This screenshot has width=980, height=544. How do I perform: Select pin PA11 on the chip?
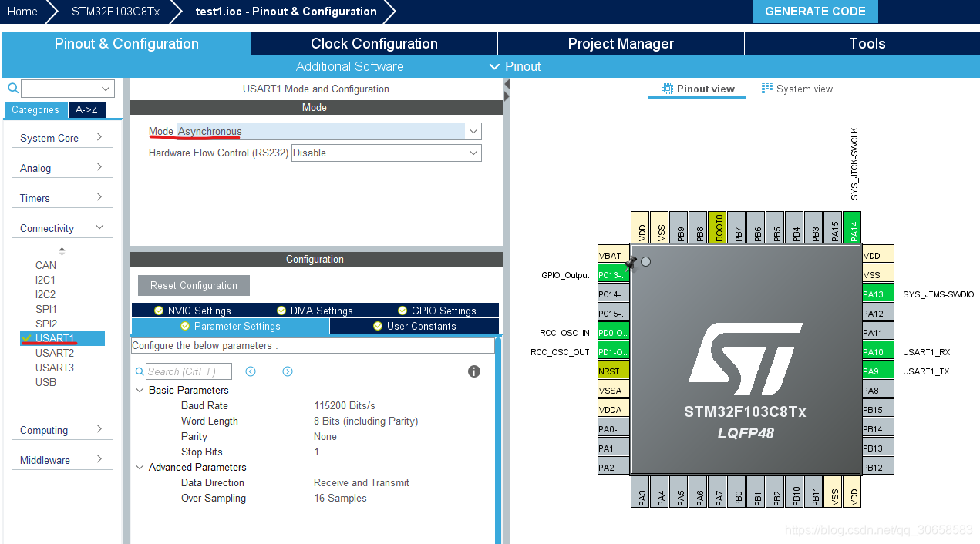tap(878, 332)
